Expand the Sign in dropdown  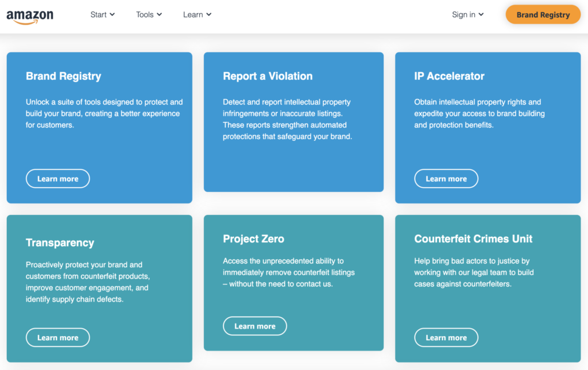467,14
